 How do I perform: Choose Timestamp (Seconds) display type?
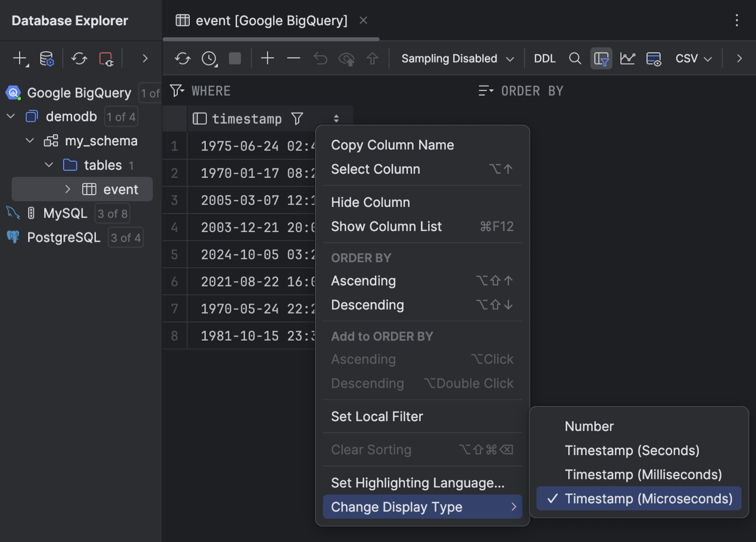632,450
